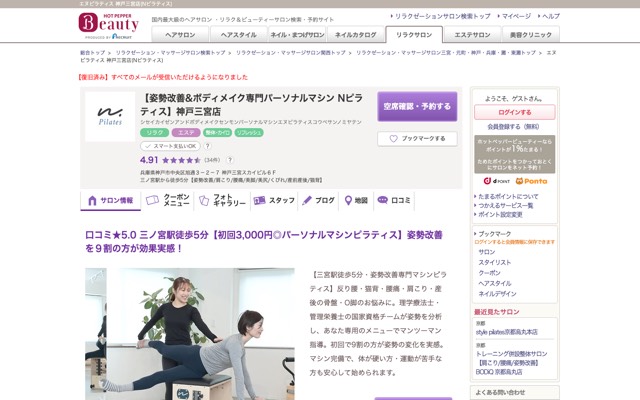The height and width of the screenshot is (400, 640).
Task: Switch to フォトギャラリー tab
Action: pos(222,200)
